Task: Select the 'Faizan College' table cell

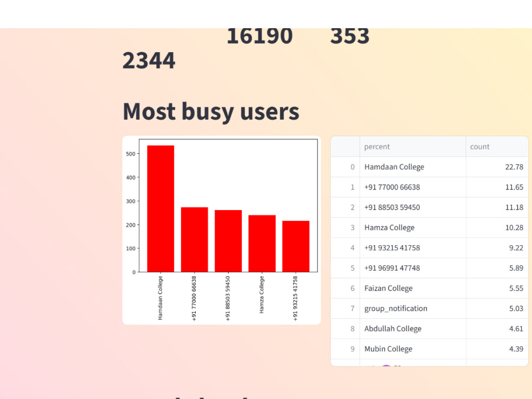Action: [x=413, y=288]
